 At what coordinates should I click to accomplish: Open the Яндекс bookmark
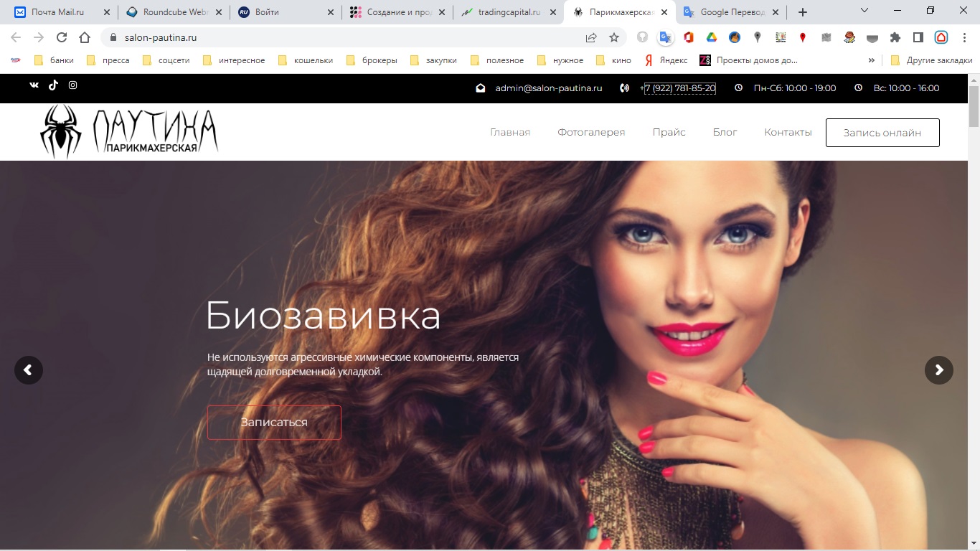pos(666,61)
